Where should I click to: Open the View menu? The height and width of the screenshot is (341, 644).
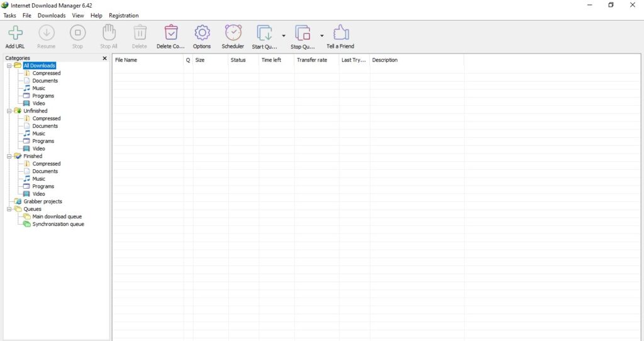[77, 16]
